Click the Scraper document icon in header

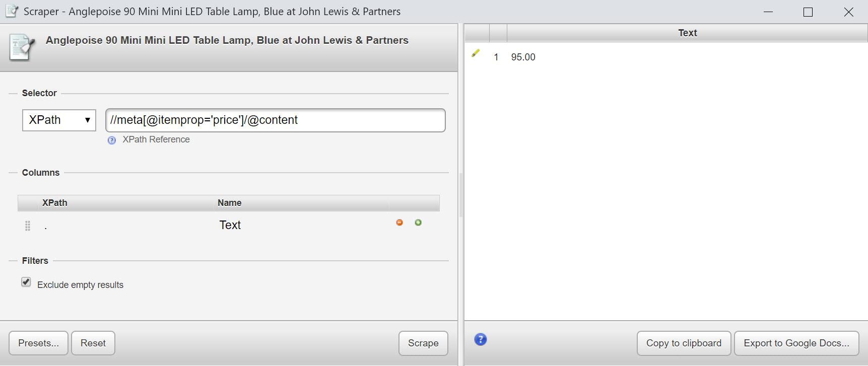tap(22, 47)
